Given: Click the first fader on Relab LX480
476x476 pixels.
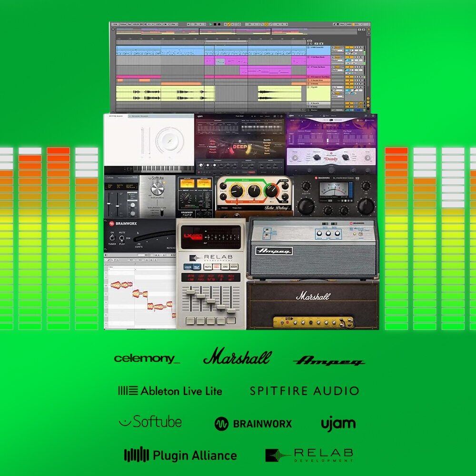Looking at the screenshot, I should point(190,292).
